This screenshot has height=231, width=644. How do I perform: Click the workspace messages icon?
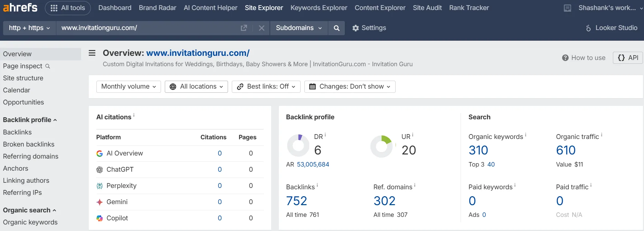(567, 8)
